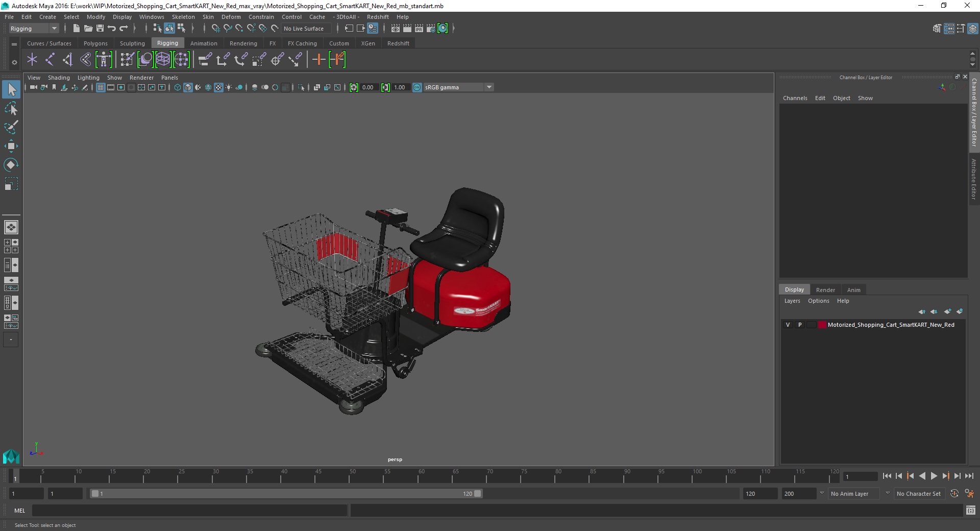Play the animation forwards
Viewport: 980px width, 531px height.
click(x=934, y=476)
